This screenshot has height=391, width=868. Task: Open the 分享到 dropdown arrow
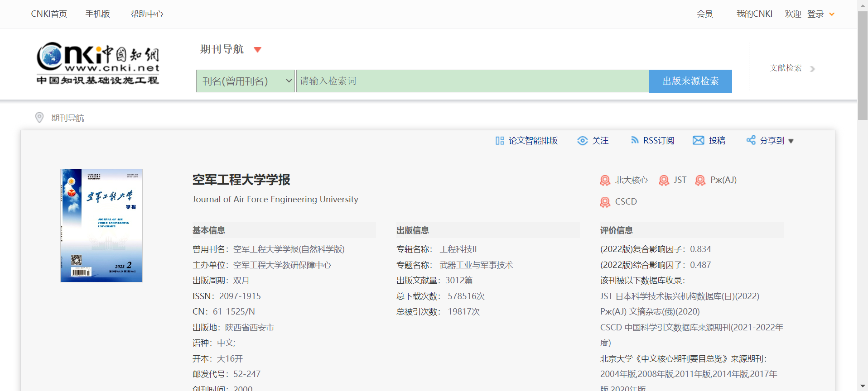[791, 141]
